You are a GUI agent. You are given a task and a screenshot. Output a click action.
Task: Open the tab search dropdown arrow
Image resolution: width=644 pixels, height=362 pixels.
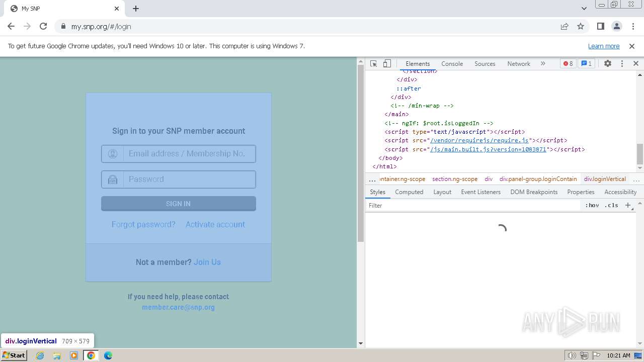click(584, 9)
